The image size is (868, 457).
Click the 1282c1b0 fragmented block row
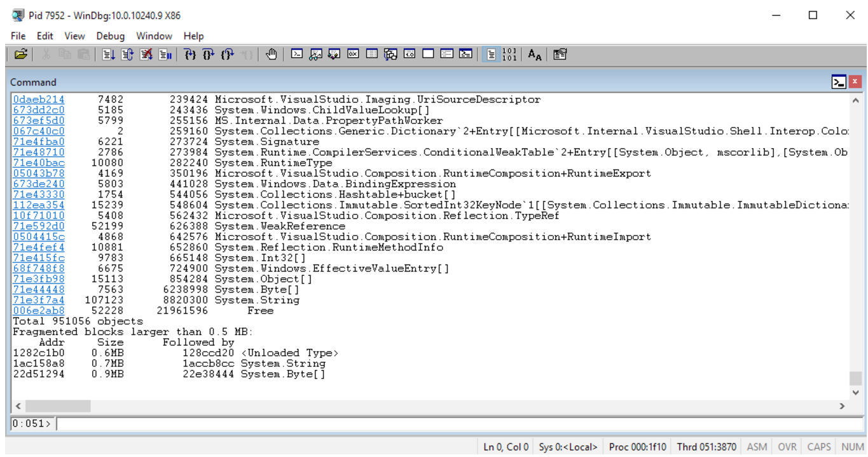click(176, 353)
